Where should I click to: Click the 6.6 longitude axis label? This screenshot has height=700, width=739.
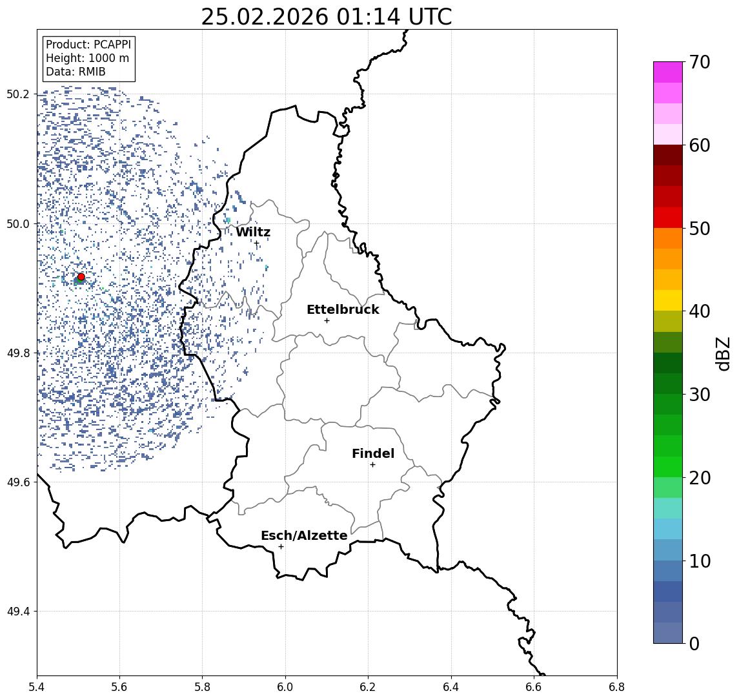(534, 687)
